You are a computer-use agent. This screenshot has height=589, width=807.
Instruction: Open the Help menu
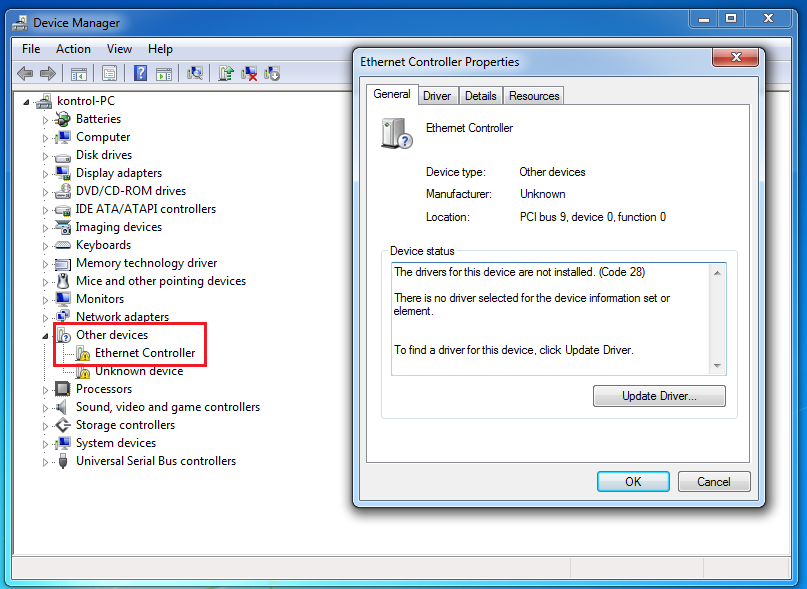(x=160, y=49)
